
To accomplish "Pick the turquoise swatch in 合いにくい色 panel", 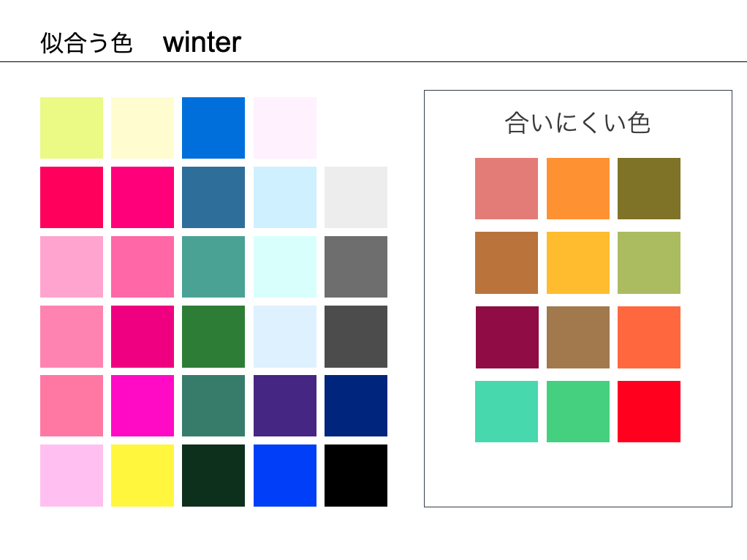I will 507,412.
